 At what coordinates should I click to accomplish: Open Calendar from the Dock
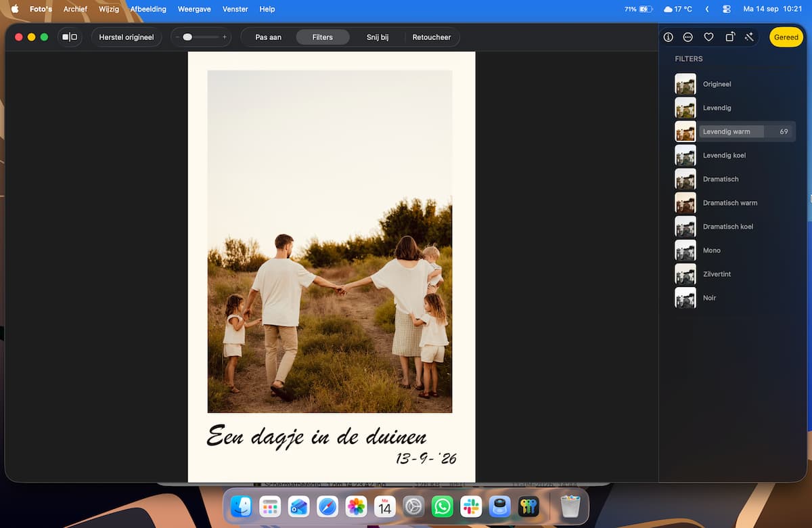coord(385,506)
